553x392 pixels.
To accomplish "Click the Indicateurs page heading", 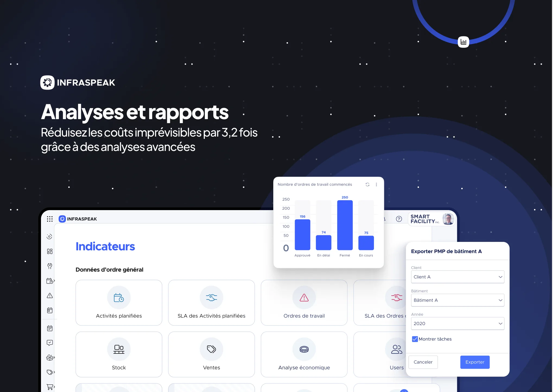I will point(105,246).
